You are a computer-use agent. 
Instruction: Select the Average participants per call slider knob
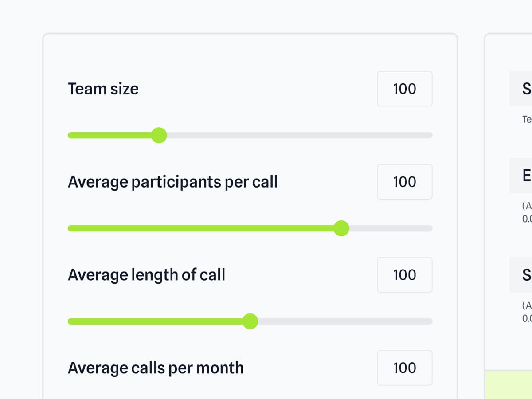tap(341, 228)
